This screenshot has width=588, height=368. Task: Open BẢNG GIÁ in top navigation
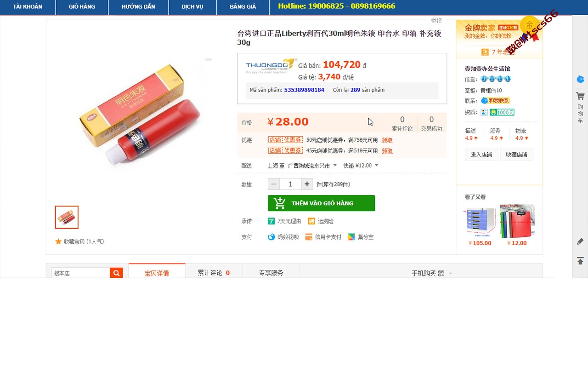(x=243, y=7)
